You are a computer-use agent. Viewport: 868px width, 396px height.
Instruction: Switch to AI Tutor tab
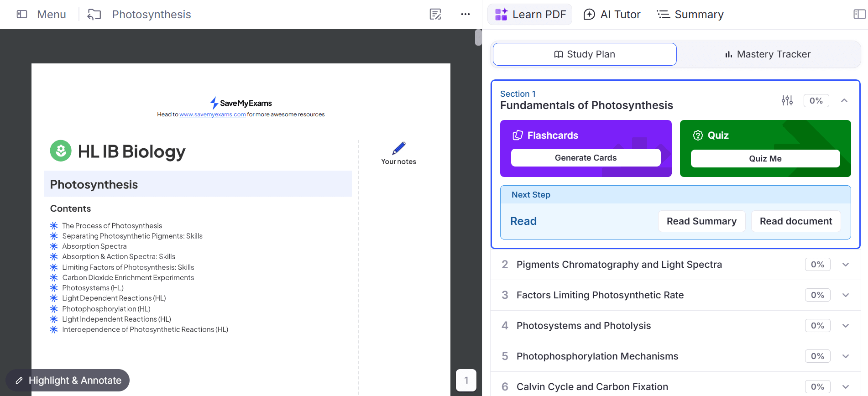[612, 15]
